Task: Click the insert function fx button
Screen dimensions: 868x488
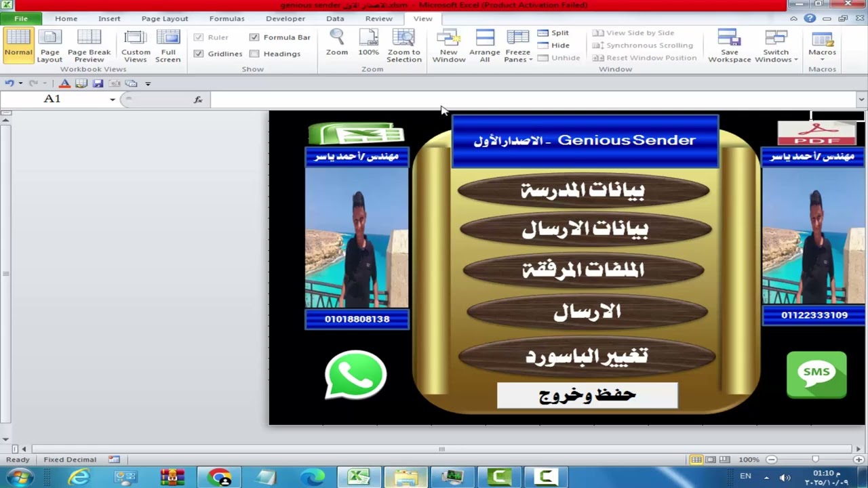Action: pos(198,99)
